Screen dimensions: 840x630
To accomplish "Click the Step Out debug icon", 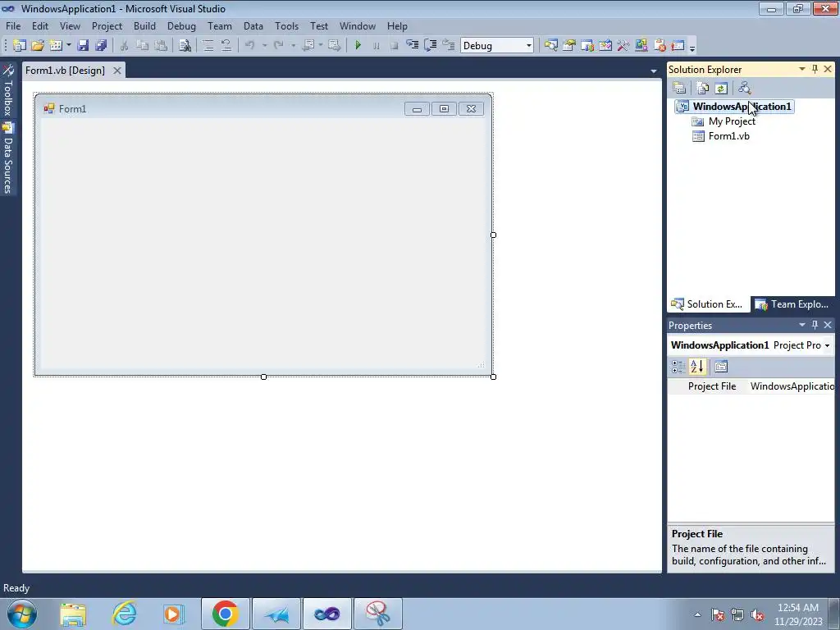I will 449,46.
